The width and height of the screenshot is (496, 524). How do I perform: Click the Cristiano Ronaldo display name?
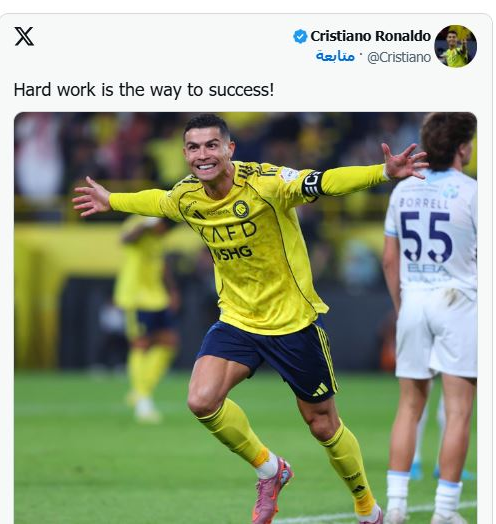click(x=370, y=36)
